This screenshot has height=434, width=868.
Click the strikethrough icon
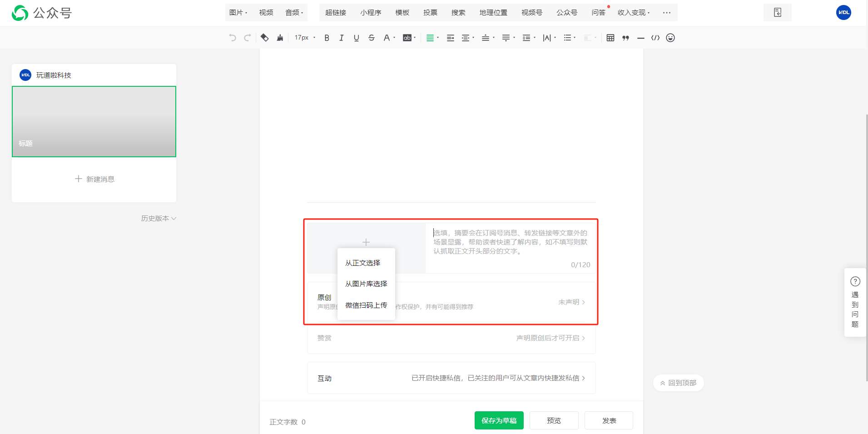pyautogui.click(x=372, y=38)
